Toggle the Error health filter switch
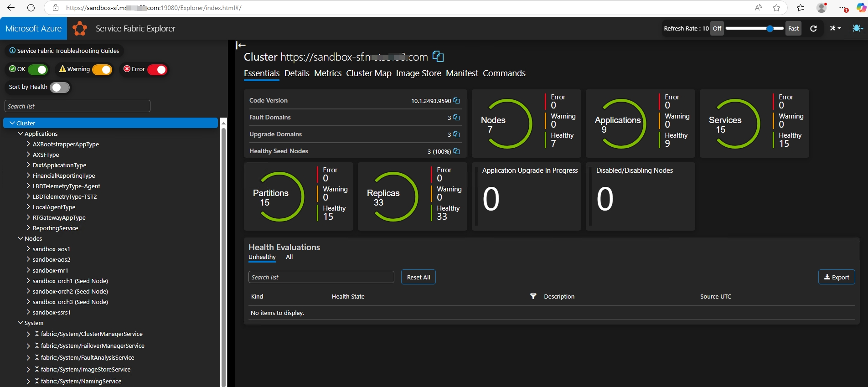This screenshot has width=868, height=387. tap(157, 69)
